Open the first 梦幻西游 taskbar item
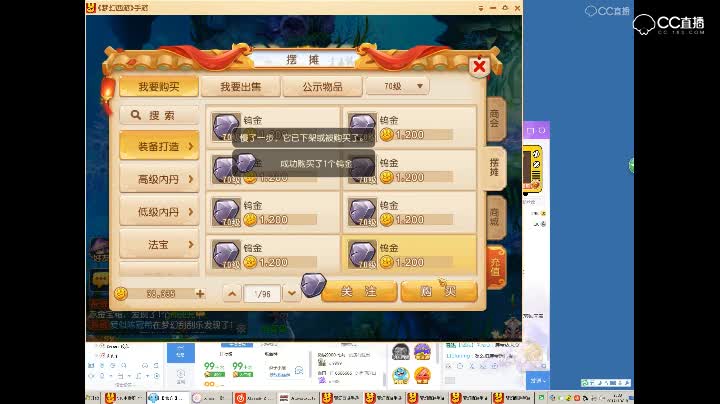The height and width of the screenshot is (404, 720). tap(342, 398)
